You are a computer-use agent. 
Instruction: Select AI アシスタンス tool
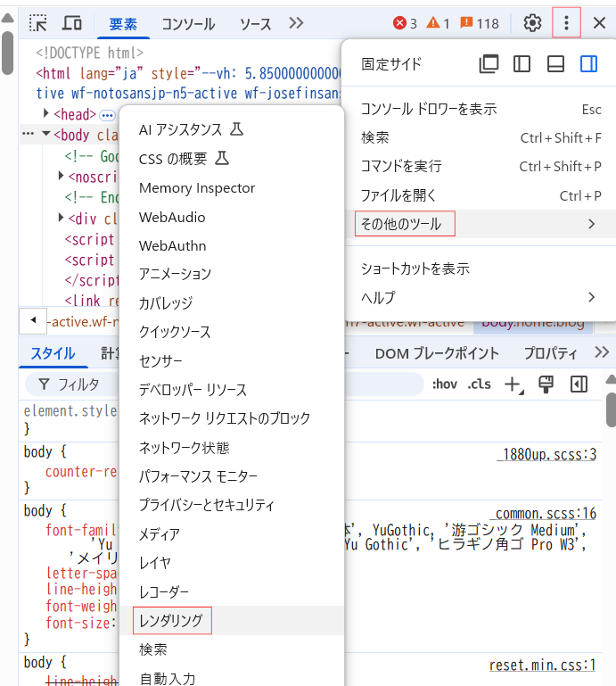pos(232,129)
